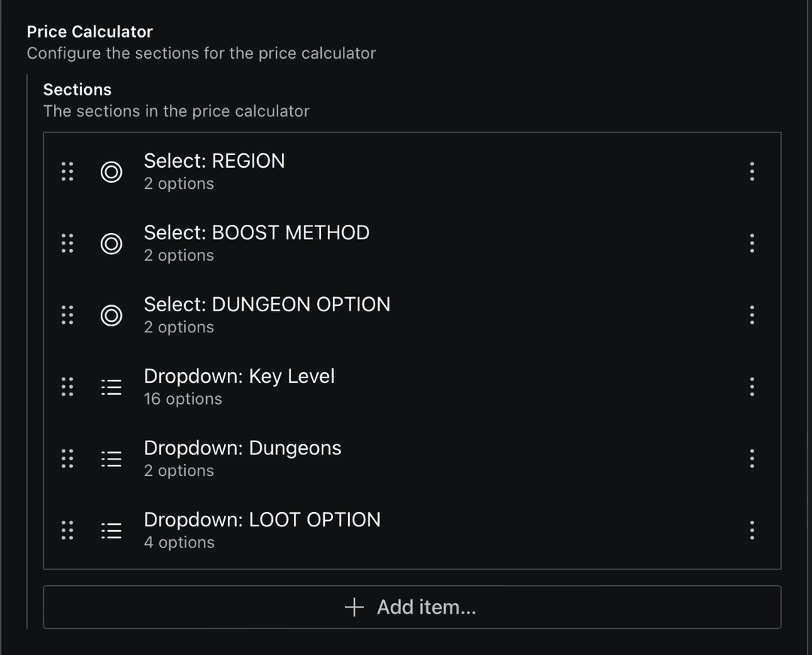Open three-dot menu for Select: REGION

click(752, 171)
